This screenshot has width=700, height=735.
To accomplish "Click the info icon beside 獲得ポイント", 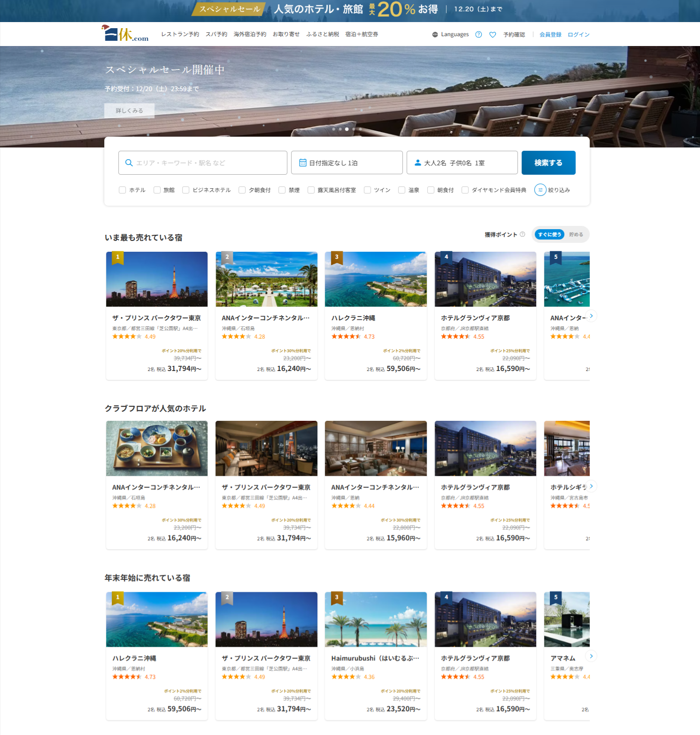I will coord(523,234).
